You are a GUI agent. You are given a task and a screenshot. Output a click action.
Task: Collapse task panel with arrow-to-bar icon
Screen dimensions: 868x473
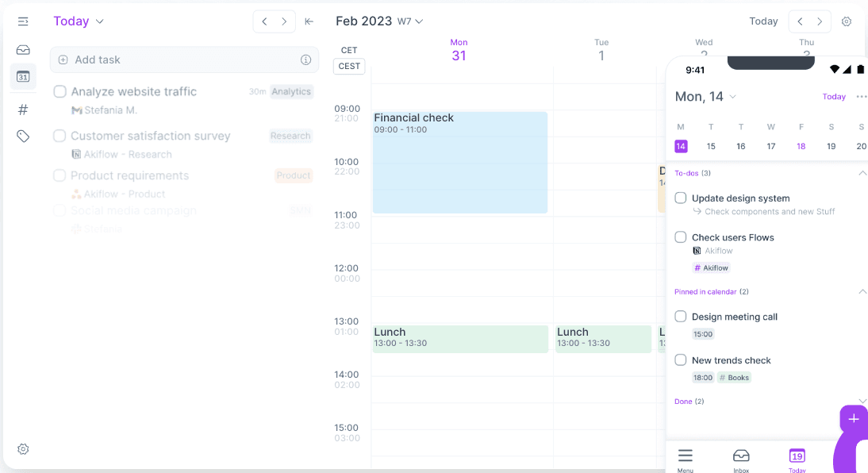coord(309,21)
